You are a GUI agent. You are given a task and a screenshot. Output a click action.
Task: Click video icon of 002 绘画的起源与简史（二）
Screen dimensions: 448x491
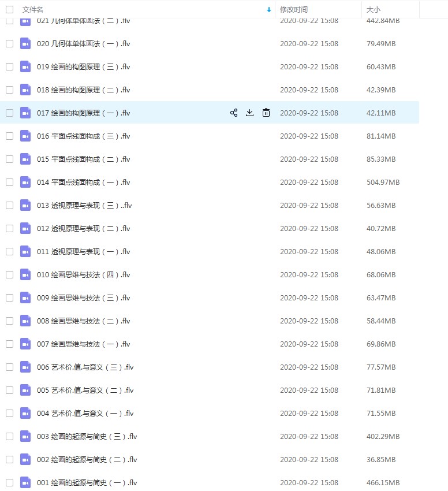pyautogui.click(x=25, y=459)
